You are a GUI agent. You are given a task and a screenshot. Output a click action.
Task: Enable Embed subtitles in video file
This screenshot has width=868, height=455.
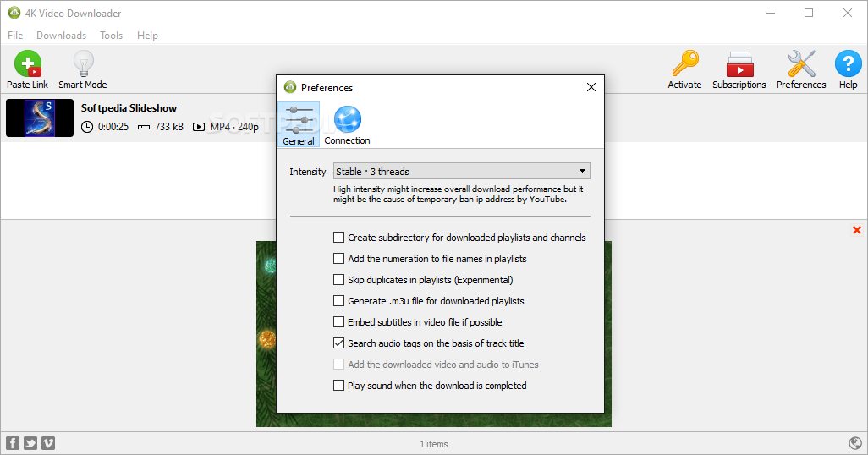[338, 321]
